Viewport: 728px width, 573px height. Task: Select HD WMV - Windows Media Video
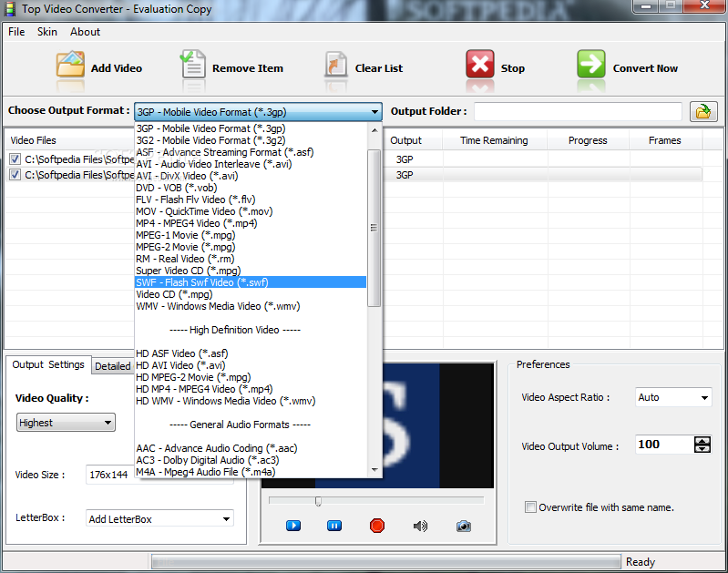[251, 401]
